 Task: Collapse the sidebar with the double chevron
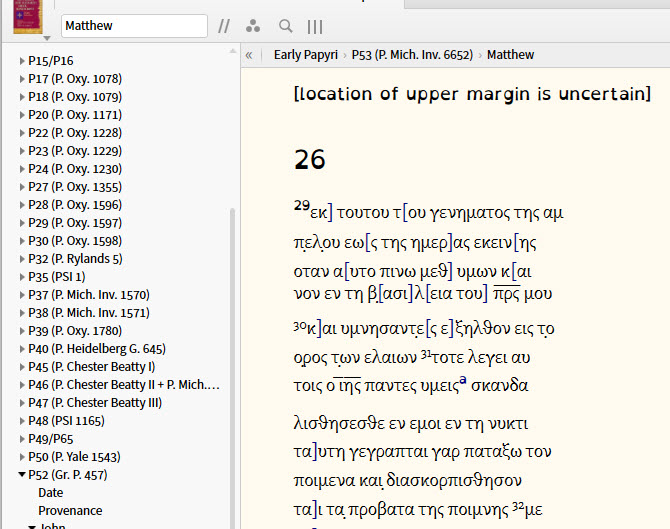click(249, 55)
